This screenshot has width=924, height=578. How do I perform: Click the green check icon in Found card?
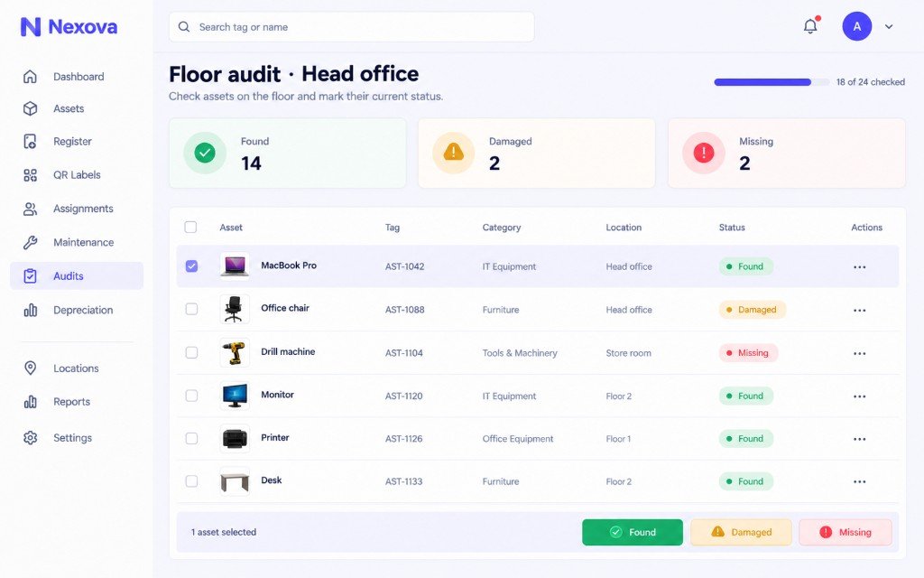205,153
